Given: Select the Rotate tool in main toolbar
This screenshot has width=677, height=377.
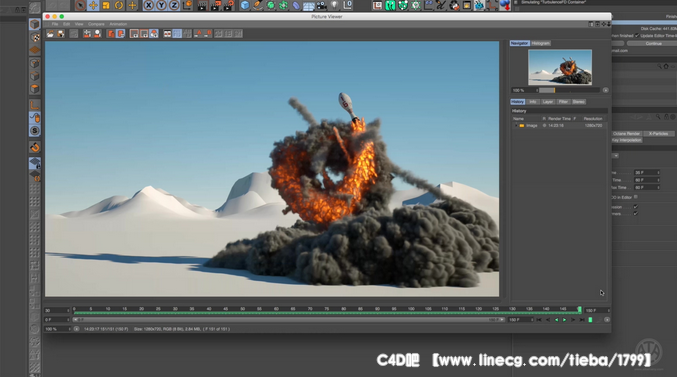Looking at the screenshot, I should [x=119, y=5].
